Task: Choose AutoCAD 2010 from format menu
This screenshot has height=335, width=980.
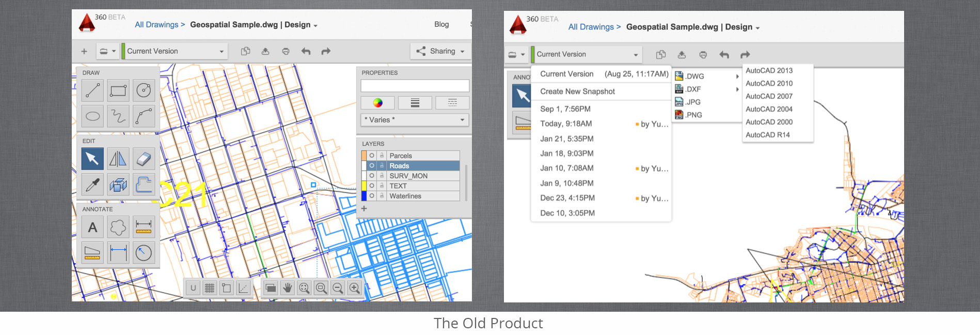Action: pos(769,83)
